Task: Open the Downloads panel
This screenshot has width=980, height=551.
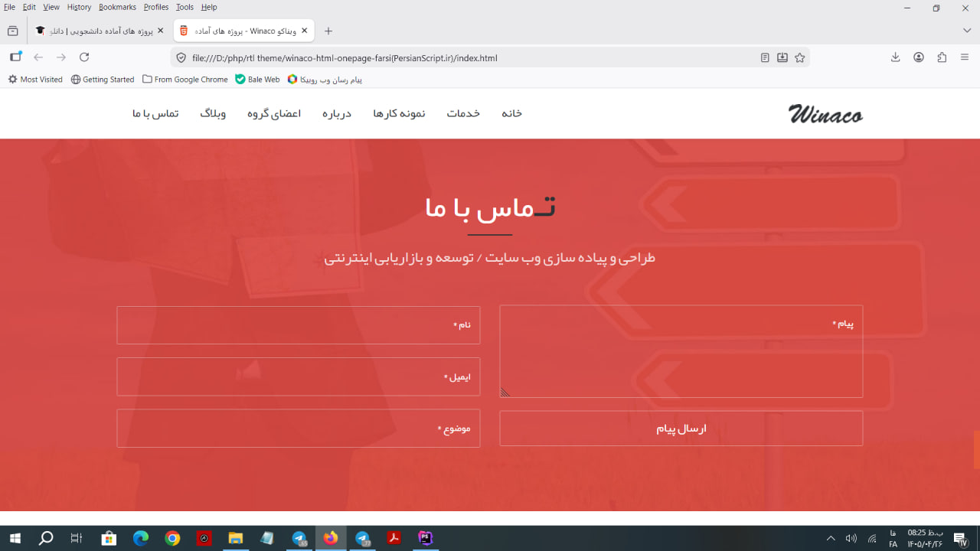Action: click(895, 57)
